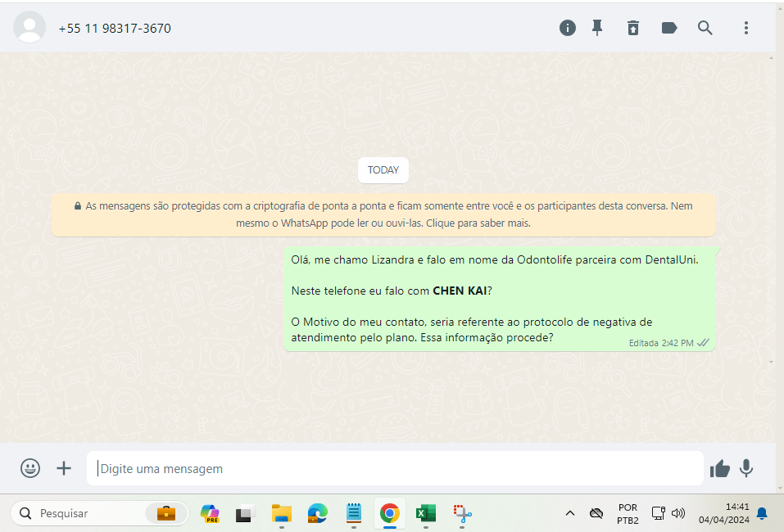Click the phone number +55 11 98317-3670

pyautogui.click(x=115, y=29)
